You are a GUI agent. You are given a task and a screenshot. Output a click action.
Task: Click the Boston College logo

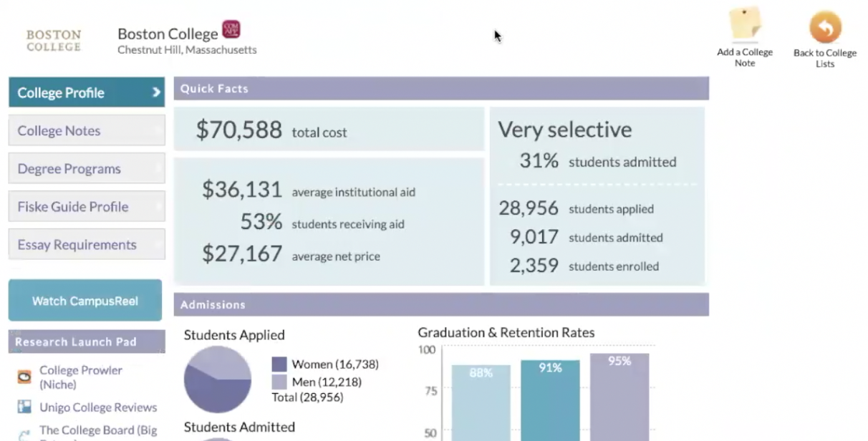pos(54,40)
